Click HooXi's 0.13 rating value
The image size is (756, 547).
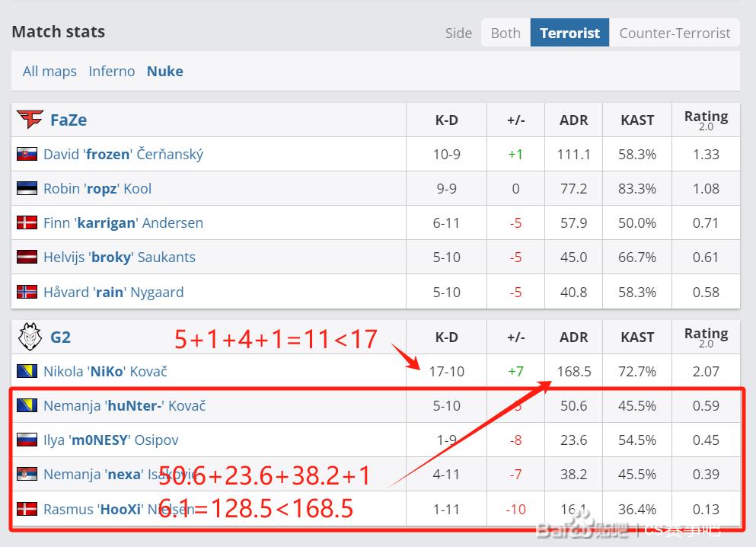(707, 510)
